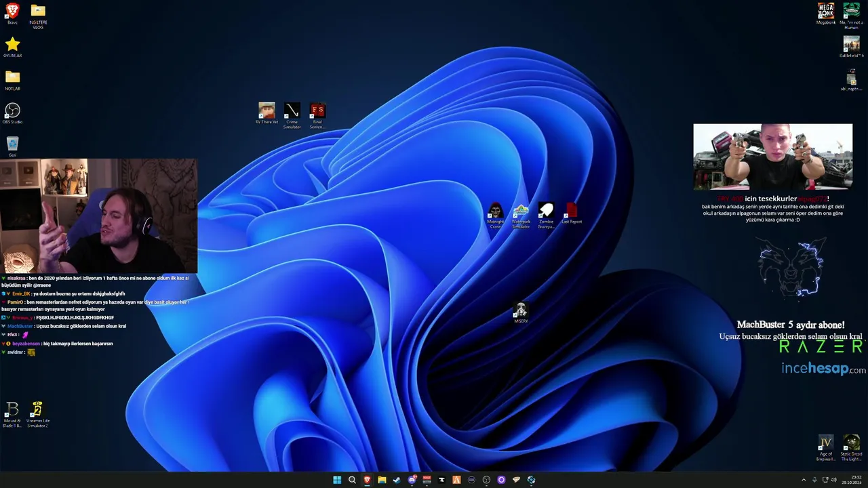Launch MISERY desktop shortcut

521,313
